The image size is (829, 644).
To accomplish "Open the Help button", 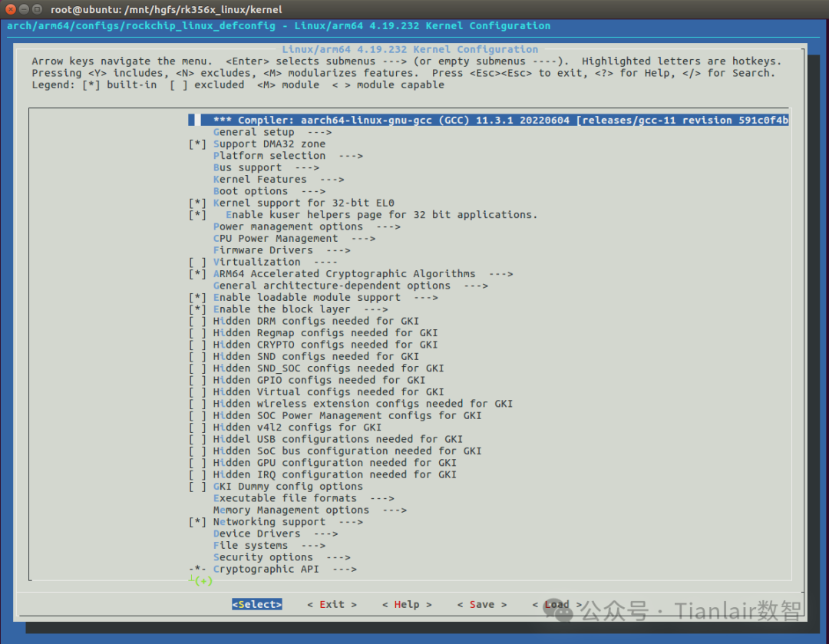I will click(x=406, y=604).
